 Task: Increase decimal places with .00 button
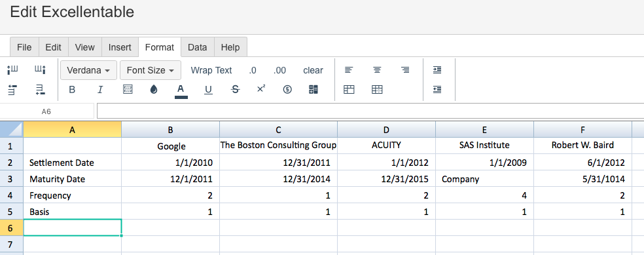[279, 70]
